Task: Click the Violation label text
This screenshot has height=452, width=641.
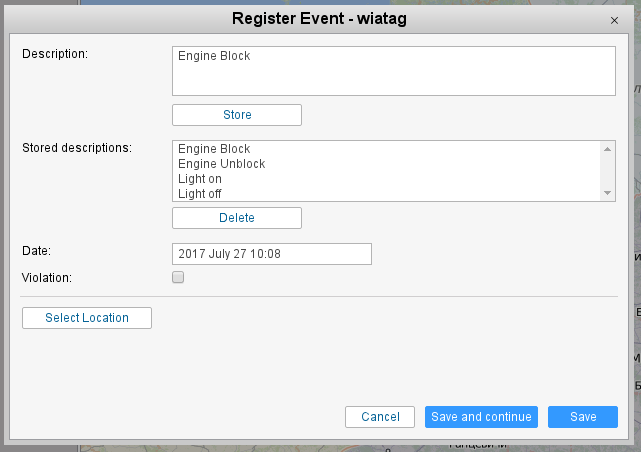Action: (46, 278)
